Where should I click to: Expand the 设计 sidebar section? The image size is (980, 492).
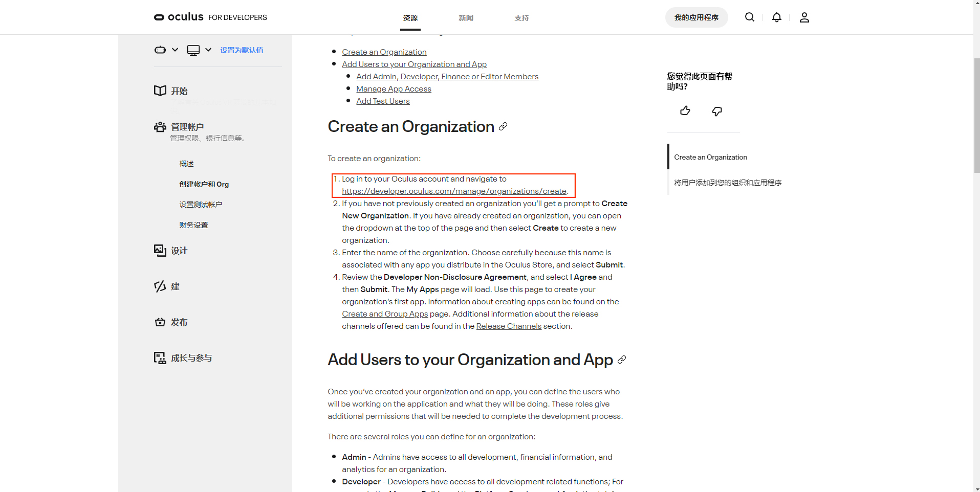pos(179,251)
